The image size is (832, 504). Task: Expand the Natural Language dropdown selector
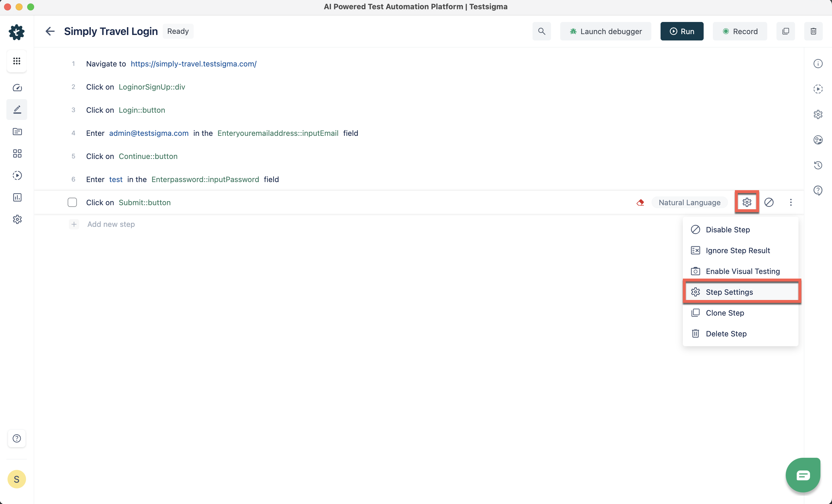pyautogui.click(x=689, y=202)
